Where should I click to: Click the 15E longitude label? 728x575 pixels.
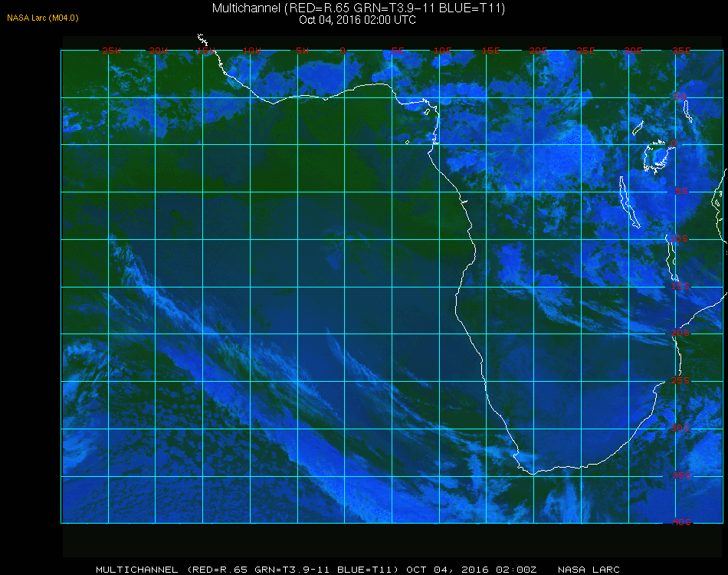point(490,51)
